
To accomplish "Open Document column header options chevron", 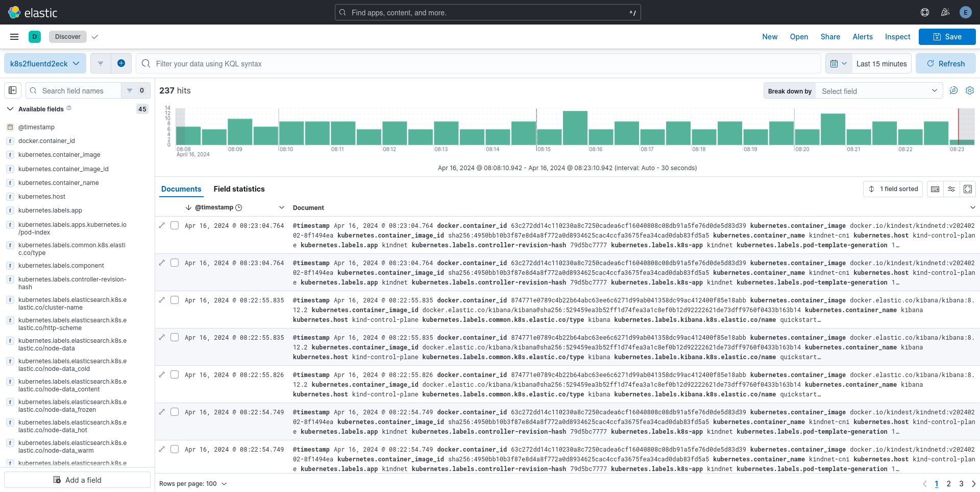I will pos(972,207).
